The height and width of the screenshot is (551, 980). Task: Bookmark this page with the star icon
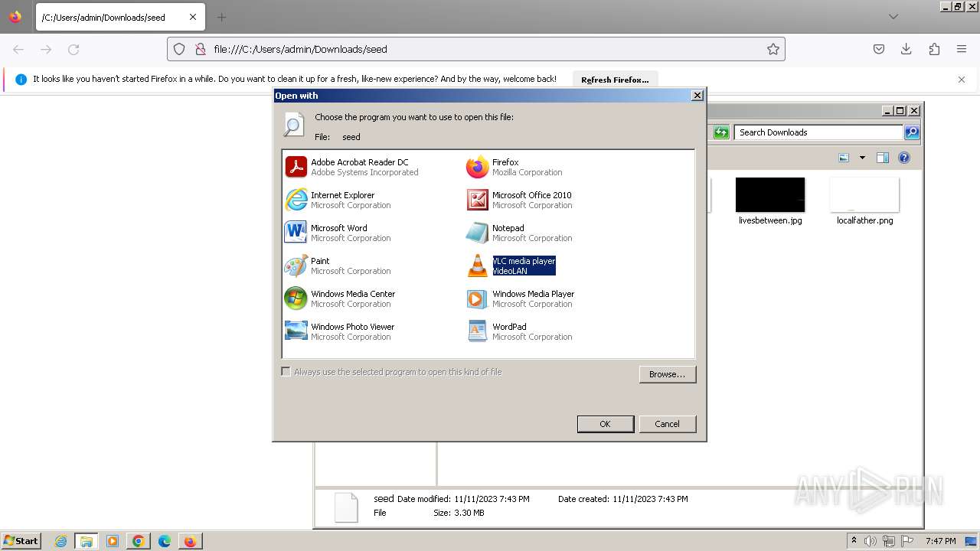coord(773,49)
